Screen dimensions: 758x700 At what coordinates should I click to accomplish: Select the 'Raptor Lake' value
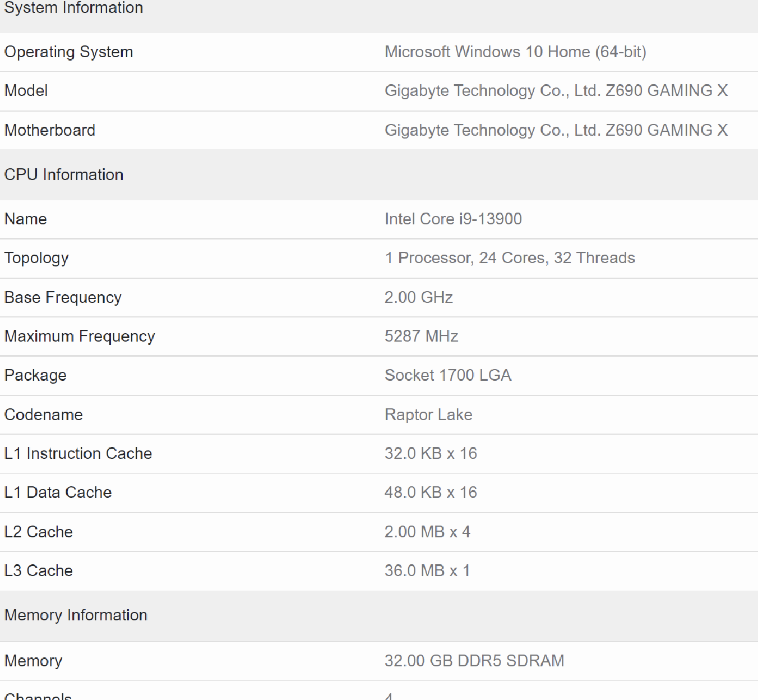coord(428,415)
